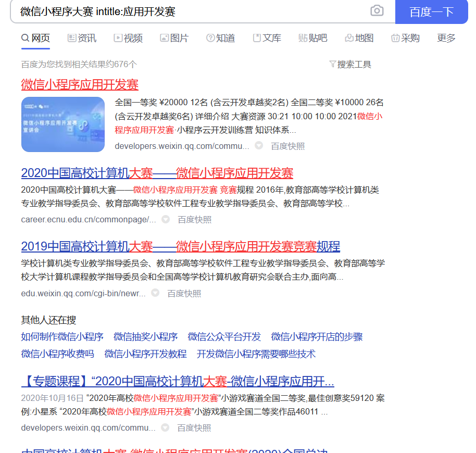This screenshot has width=476, height=453.
Task: Expand the 更多 menu
Action: tap(446, 38)
